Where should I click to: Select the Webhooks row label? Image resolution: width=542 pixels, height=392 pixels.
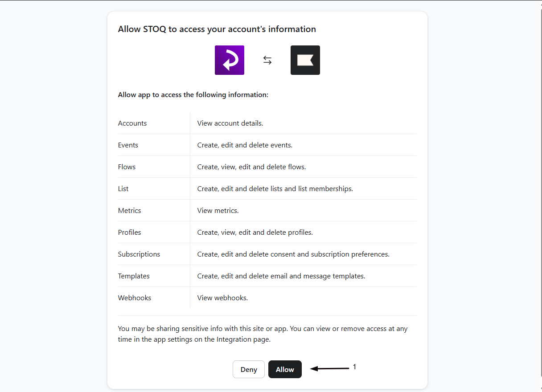click(135, 298)
